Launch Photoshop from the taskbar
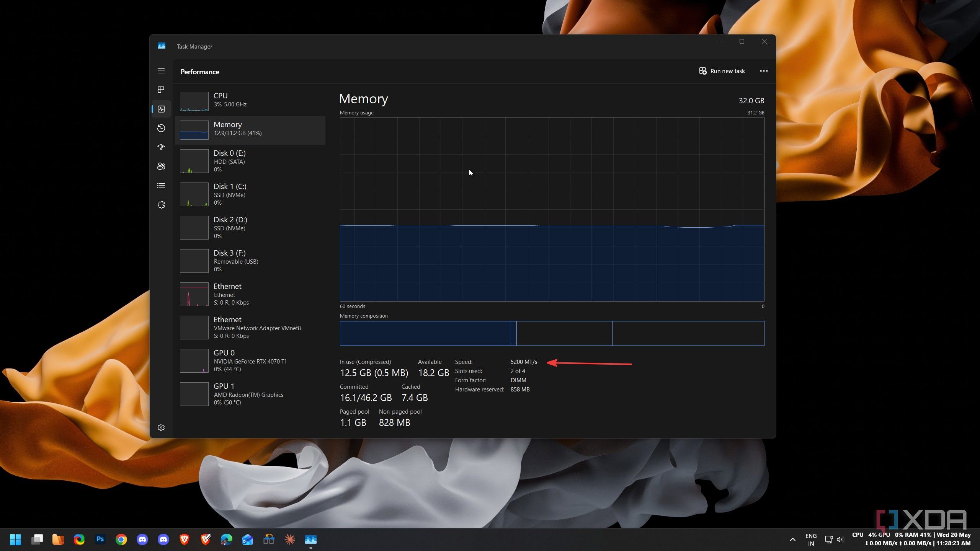The height and width of the screenshot is (551, 980). 100,540
